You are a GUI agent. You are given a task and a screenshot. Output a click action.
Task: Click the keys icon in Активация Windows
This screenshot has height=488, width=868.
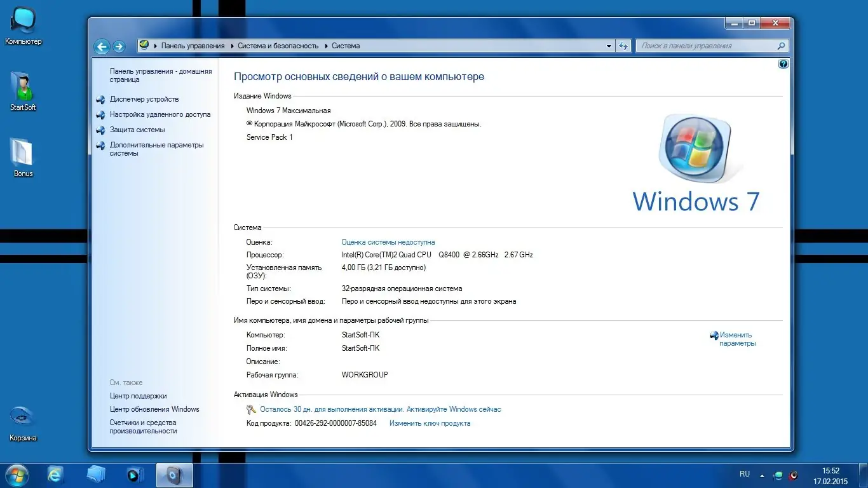251,410
